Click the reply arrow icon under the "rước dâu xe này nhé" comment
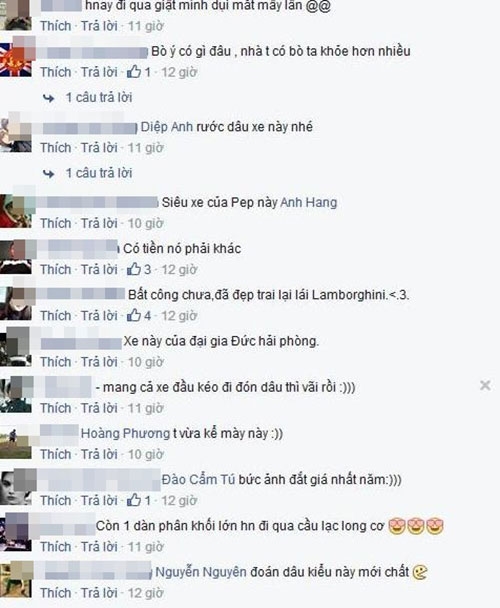 [x=48, y=174]
